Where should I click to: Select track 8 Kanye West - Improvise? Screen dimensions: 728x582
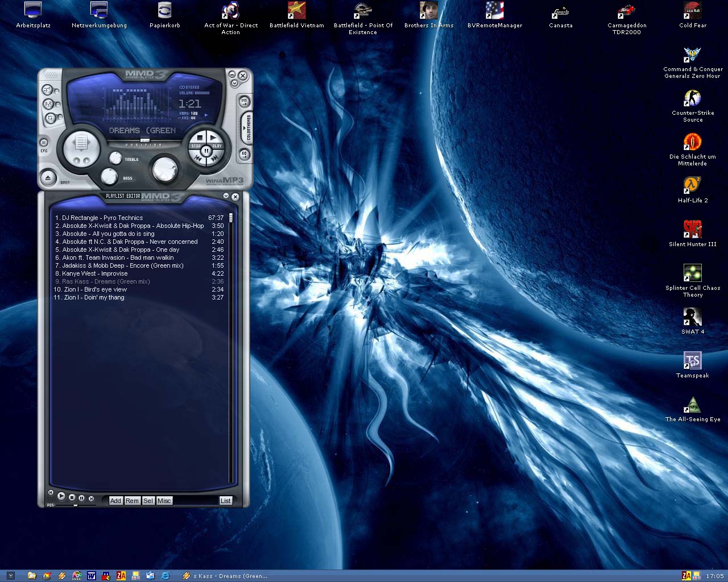(x=139, y=273)
